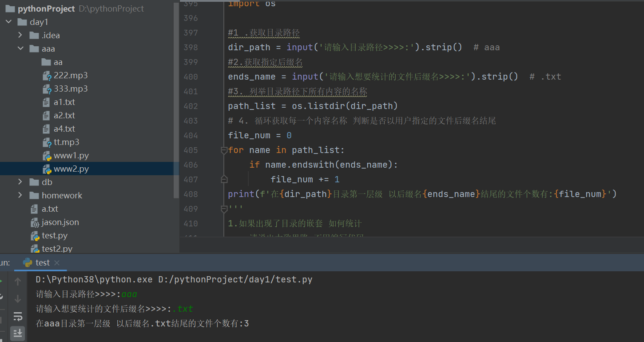The width and height of the screenshot is (644, 342).
Task: Toggle soft-wrap in the Run console
Action: pos(18,316)
